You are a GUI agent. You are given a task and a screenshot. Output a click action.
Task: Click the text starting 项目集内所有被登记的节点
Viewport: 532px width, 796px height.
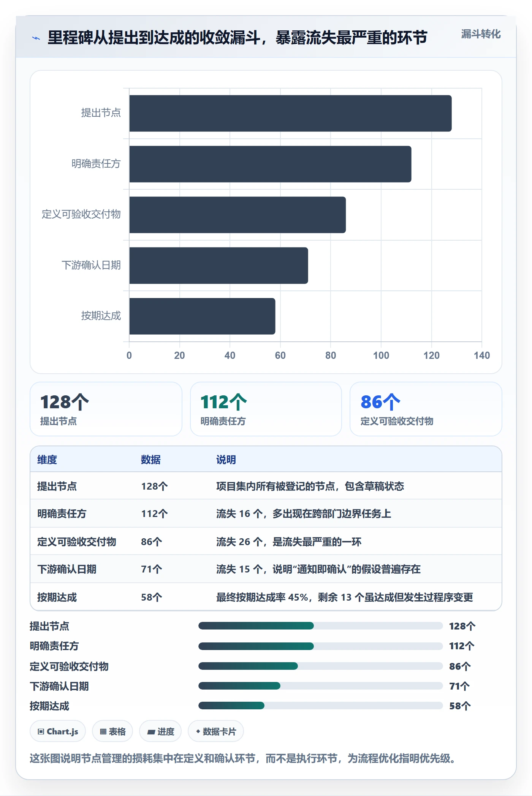click(310, 486)
